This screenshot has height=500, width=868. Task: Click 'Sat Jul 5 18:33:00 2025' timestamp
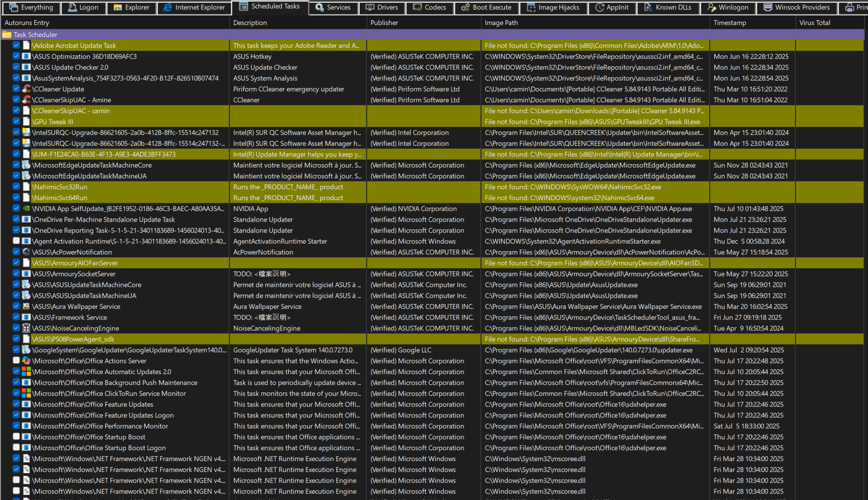pos(753,426)
